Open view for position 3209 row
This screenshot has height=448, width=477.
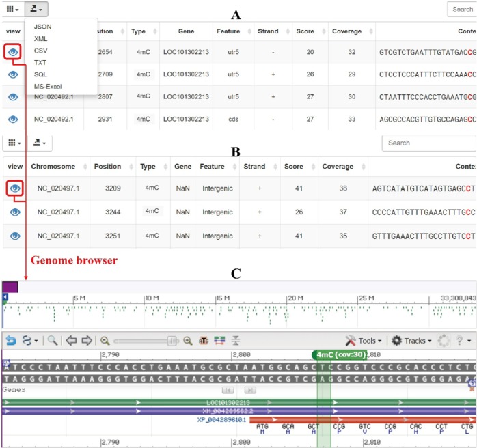click(x=15, y=188)
